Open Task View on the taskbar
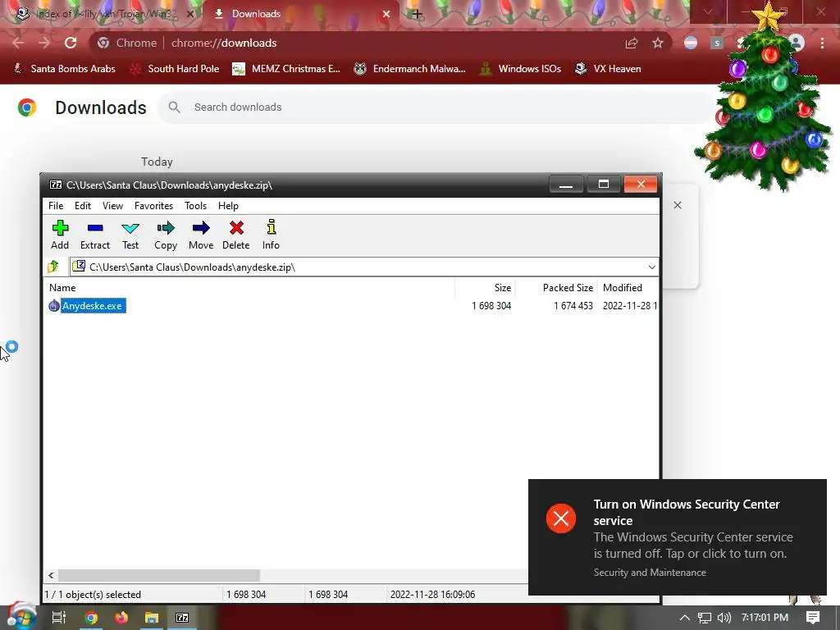Image resolution: width=840 pixels, height=630 pixels. [x=58, y=618]
